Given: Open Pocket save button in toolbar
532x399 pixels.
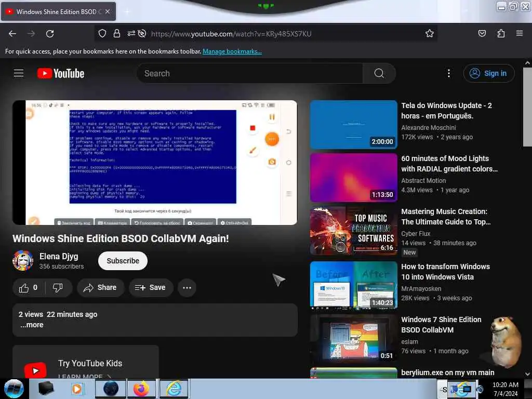Looking at the screenshot, I should [482, 33].
